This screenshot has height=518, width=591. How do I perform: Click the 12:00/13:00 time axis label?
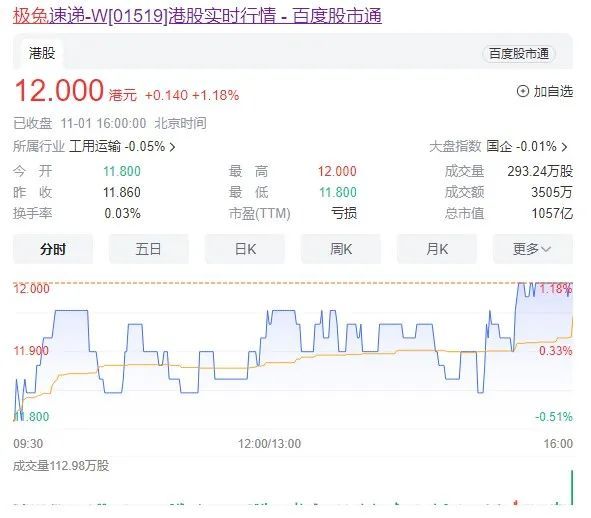tap(269, 443)
